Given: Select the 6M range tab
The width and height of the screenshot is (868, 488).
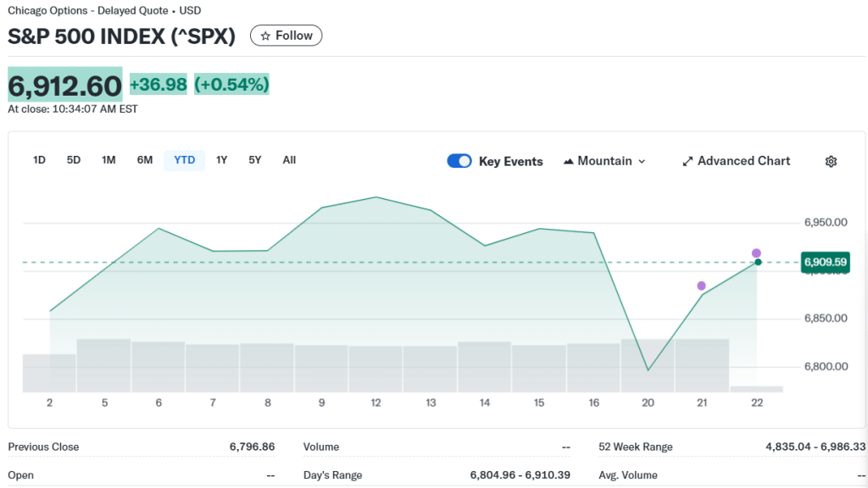Looking at the screenshot, I should [x=144, y=160].
